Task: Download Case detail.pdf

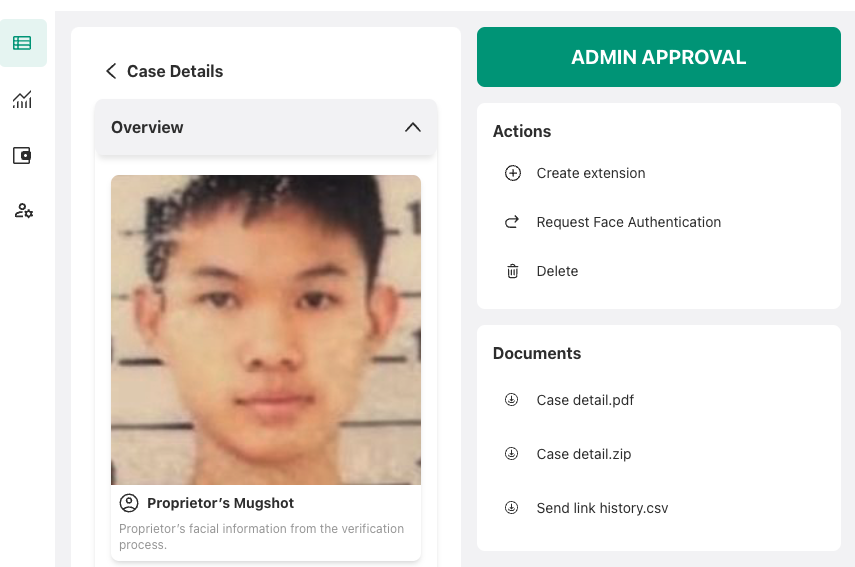Action: coord(585,400)
